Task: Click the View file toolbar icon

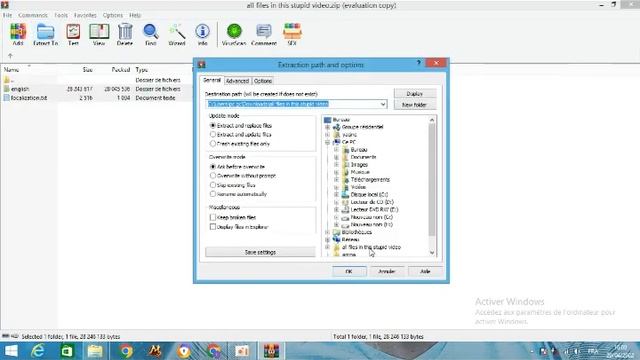Action: 99,32
